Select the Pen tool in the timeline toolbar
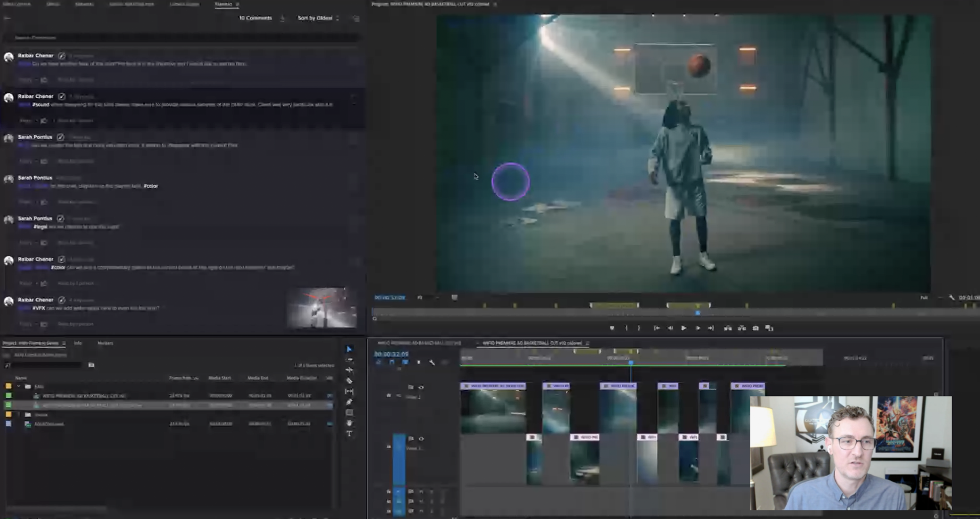Image resolution: width=980 pixels, height=519 pixels. 349,401
